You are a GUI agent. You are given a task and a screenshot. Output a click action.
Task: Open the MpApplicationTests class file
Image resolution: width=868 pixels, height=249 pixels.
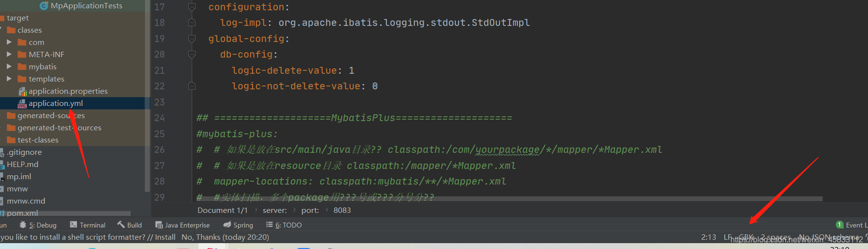86,6
